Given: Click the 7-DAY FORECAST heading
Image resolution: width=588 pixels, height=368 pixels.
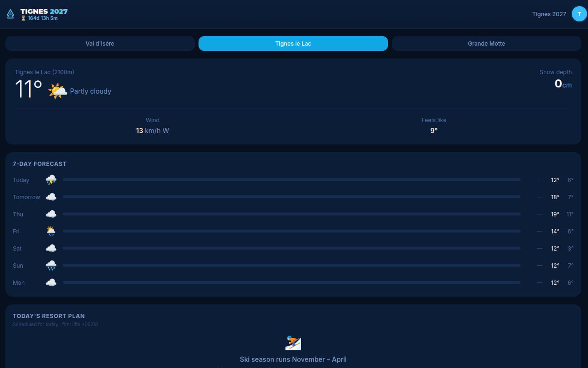Looking at the screenshot, I should [x=40, y=164].
